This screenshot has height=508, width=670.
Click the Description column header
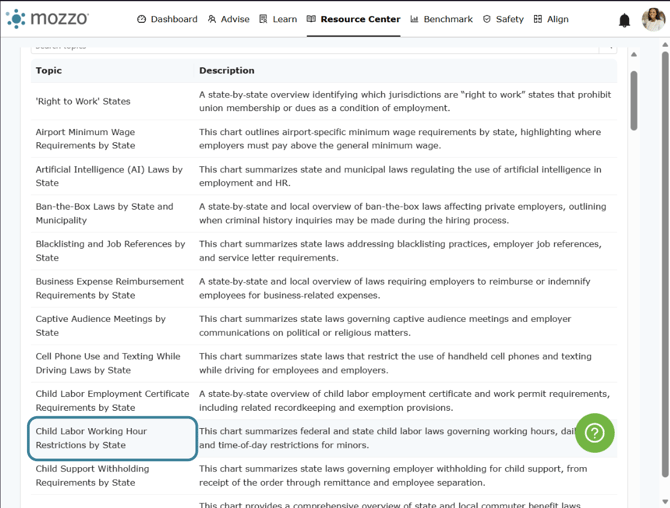pos(226,70)
